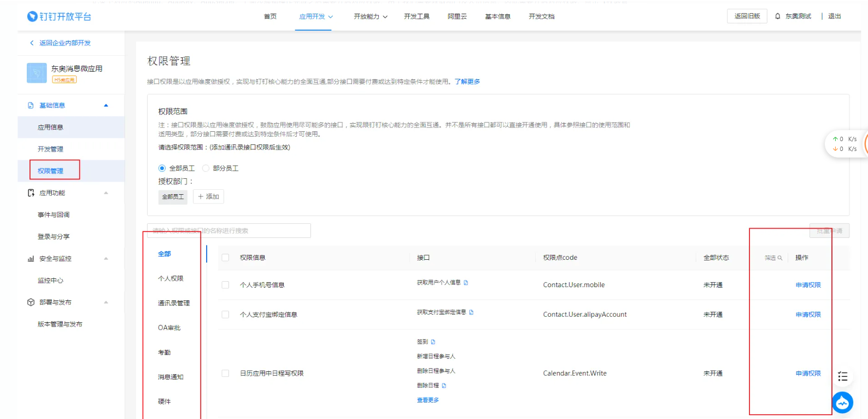
Task: Click 申请权限 for Contact.User.mobile
Action: click(808, 285)
